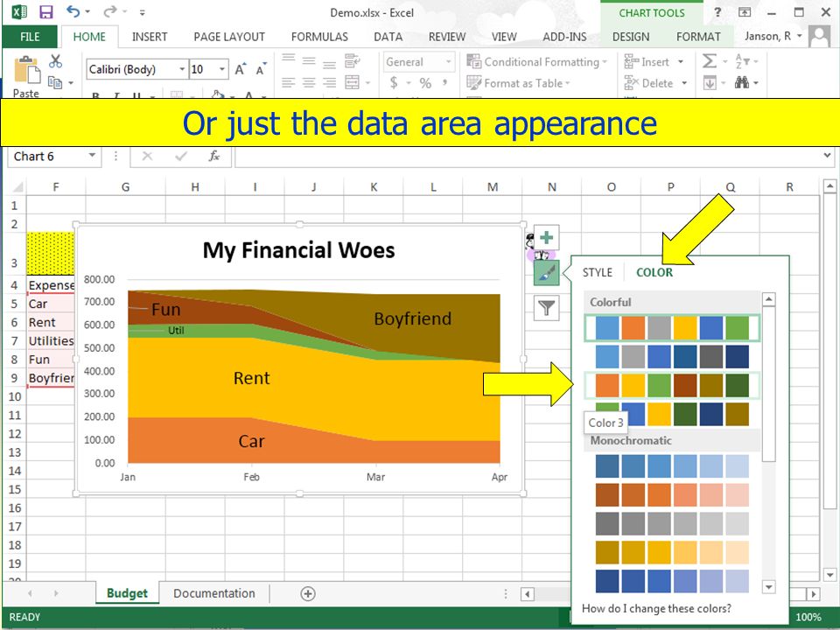This screenshot has height=630, width=840.
Task: Click the Merge & Center icon
Action: coord(352,82)
